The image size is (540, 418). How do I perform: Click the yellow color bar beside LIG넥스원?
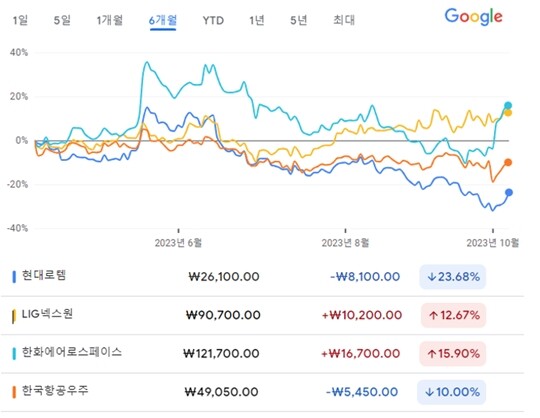(14, 316)
